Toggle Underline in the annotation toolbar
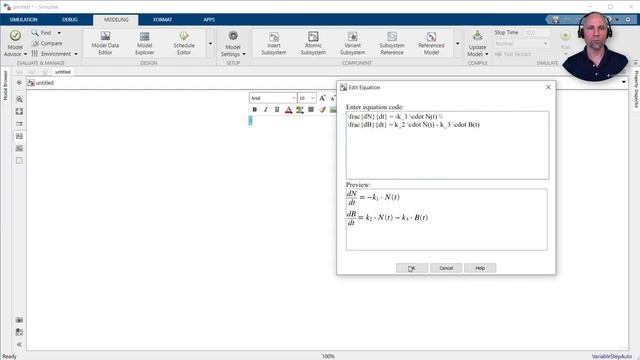The image size is (640, 360). point(277,109)
